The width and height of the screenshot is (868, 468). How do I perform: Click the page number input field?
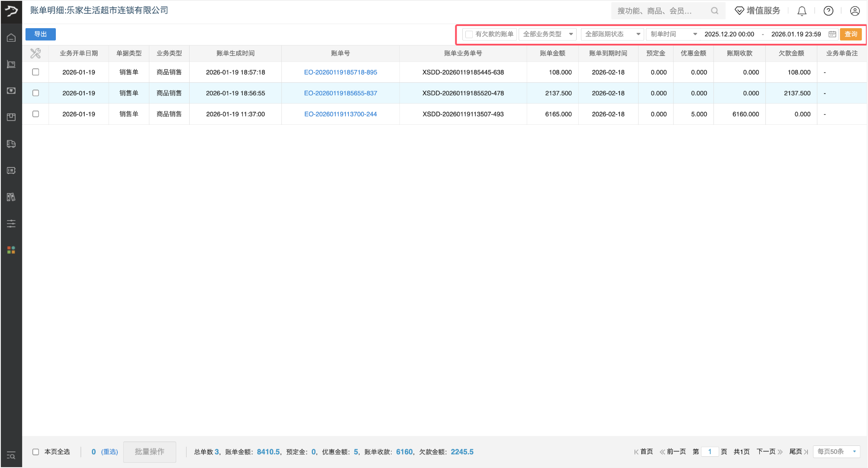[x=710, y=452]
